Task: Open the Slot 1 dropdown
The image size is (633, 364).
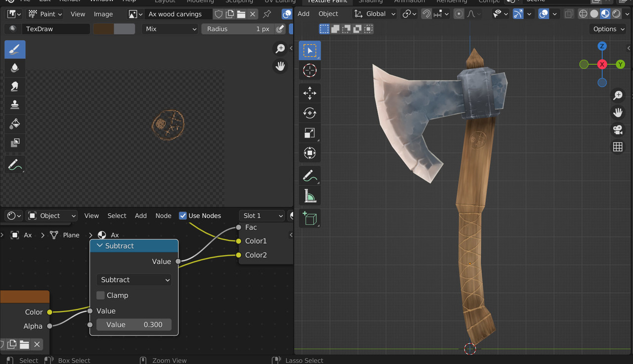Action: 262,215
